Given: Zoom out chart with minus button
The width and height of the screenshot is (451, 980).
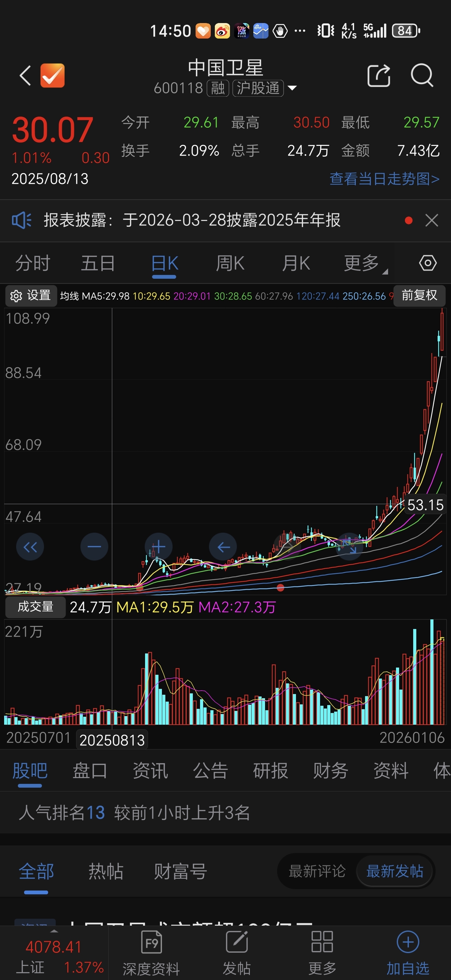Looking at the screenshot, I should coord(94,547).
